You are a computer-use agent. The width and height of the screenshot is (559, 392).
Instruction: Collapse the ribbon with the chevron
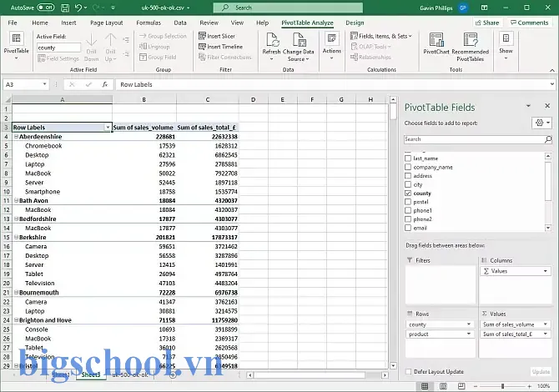(x=551, y=70)
